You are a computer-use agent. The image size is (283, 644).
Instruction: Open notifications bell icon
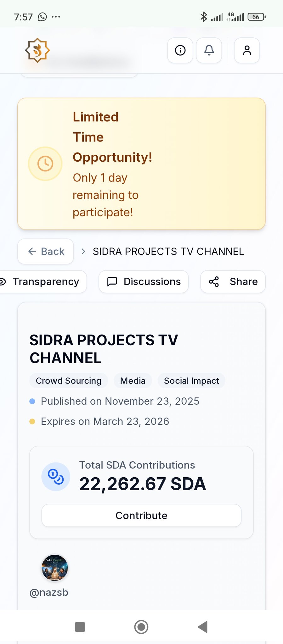point(209,50)
